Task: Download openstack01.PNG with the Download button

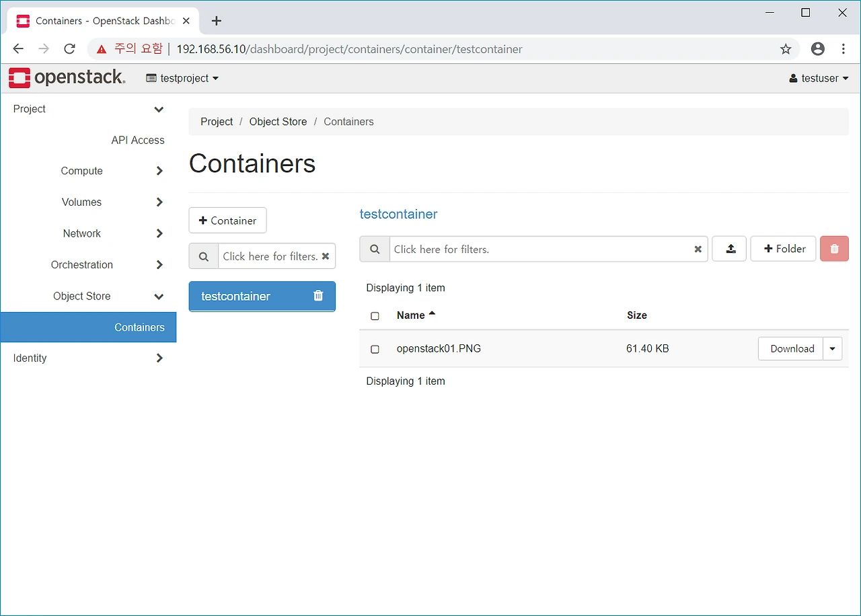Action: [791, 348]
